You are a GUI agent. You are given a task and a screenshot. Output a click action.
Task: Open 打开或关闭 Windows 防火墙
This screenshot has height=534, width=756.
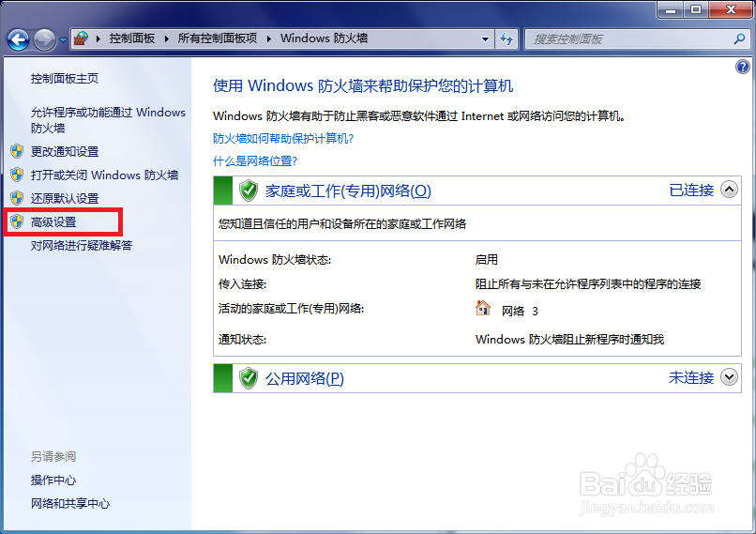(105, 175)
